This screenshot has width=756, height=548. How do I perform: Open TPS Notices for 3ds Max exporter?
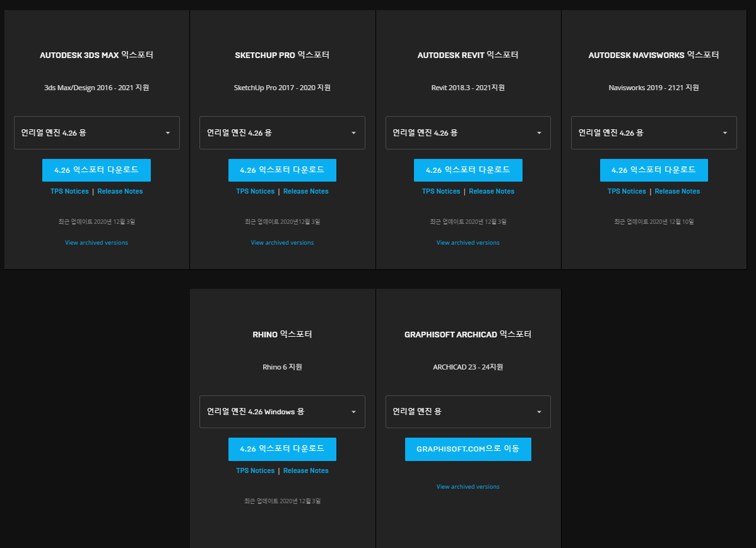(69, 191)
